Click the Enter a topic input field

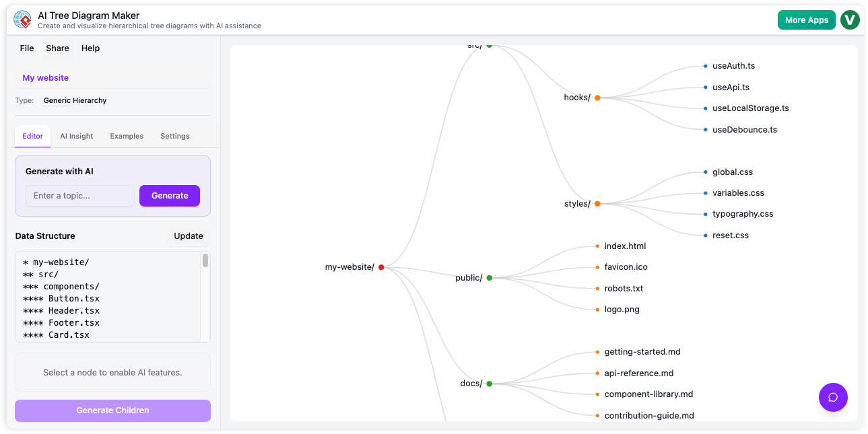point(79,196)
